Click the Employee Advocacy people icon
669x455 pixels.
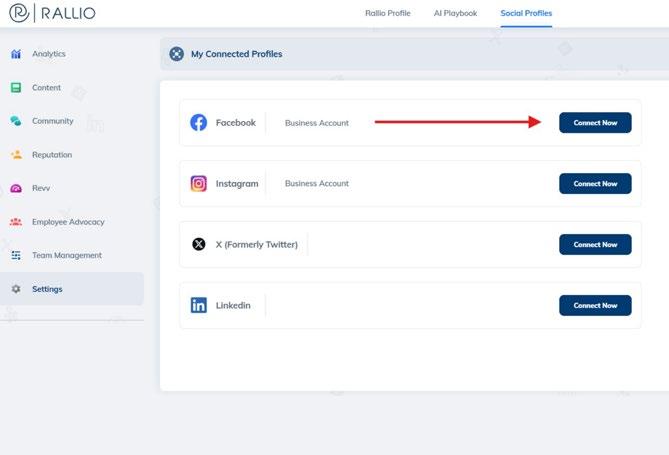point(16,222)
